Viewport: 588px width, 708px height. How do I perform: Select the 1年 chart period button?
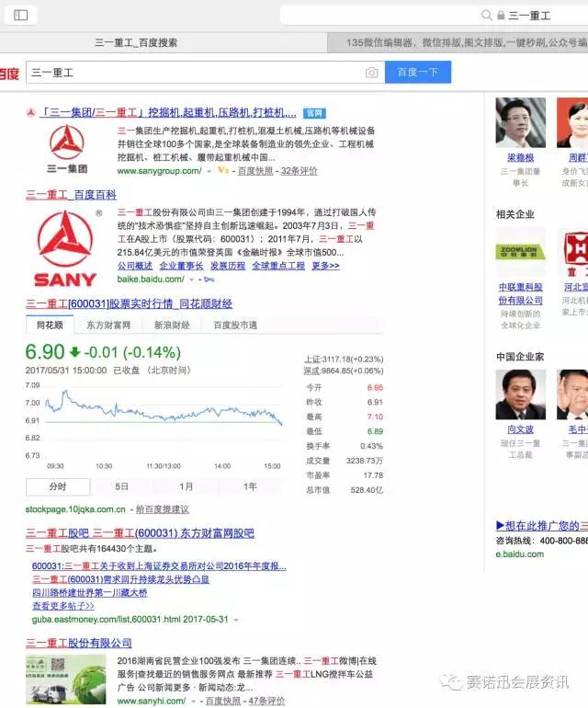250,486
